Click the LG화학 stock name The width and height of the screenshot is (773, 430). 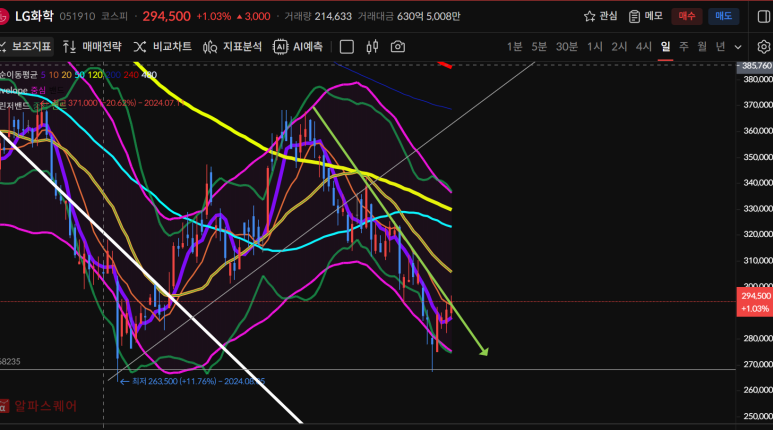(x=34, y=16)
